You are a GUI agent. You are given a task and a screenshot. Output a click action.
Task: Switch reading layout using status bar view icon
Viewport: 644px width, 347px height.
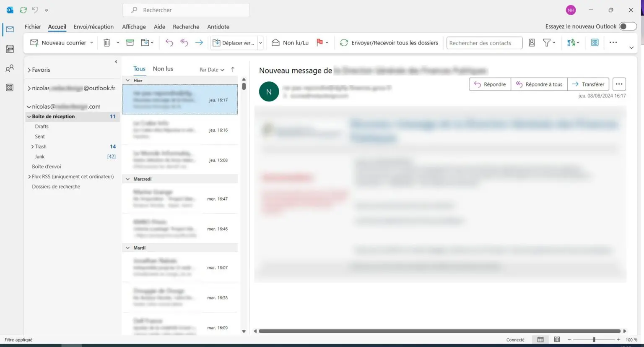[x=540, y=339]
